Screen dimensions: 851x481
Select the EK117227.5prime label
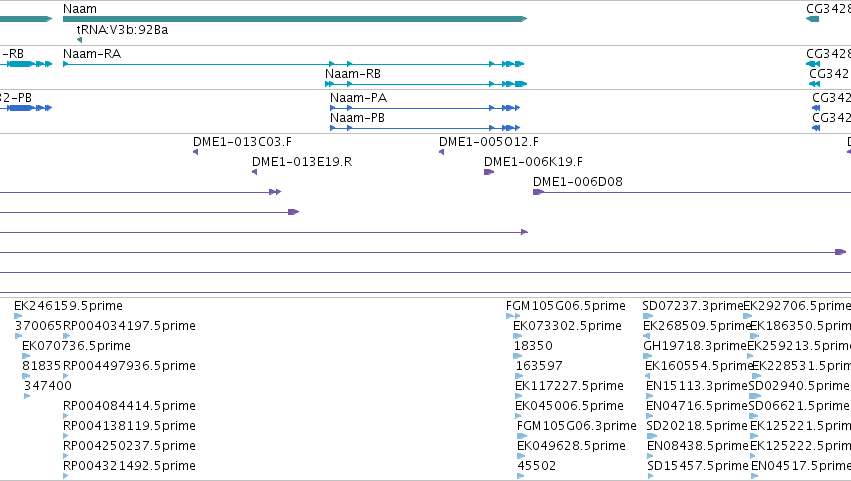pyautogui.click(x=569, y=386)
